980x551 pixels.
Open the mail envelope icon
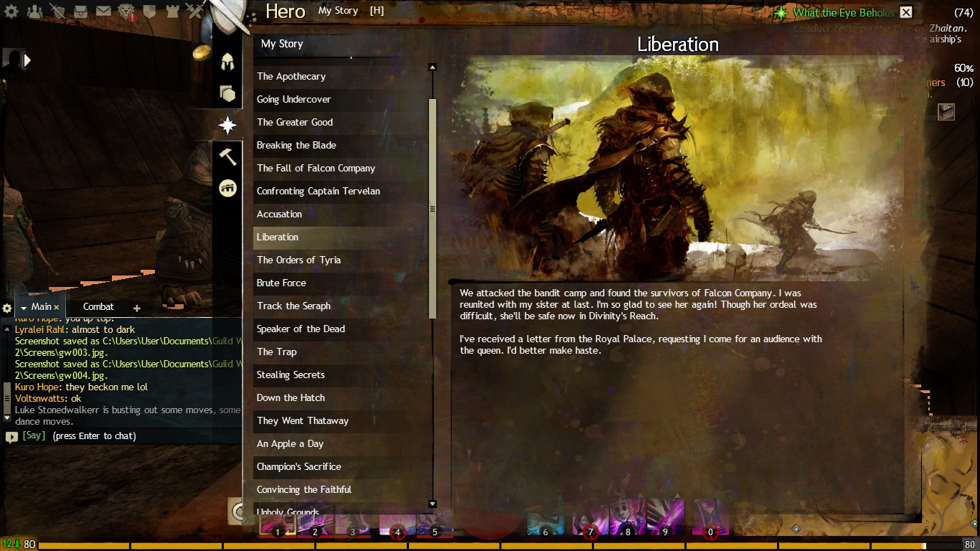point(103,11)
